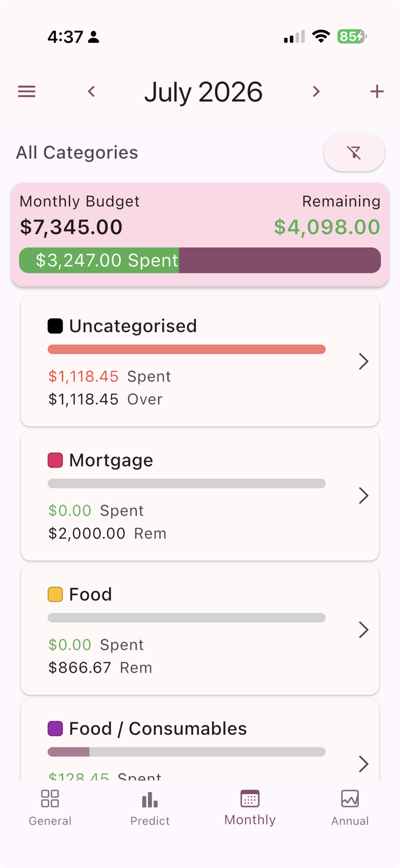Expand Uncategorised category chevron
Viewport: 400px width, 868px height.
coord(363,361)
